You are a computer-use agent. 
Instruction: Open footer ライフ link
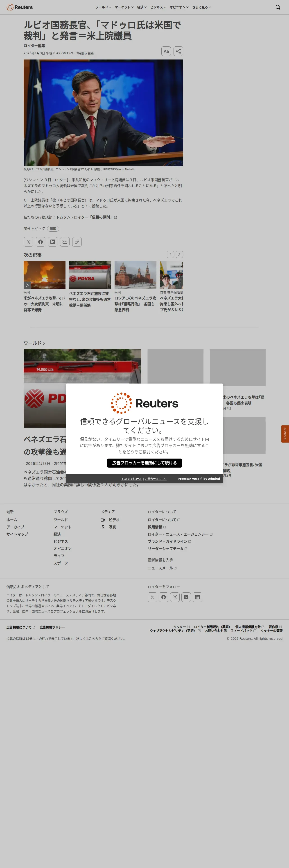point(59,556)
